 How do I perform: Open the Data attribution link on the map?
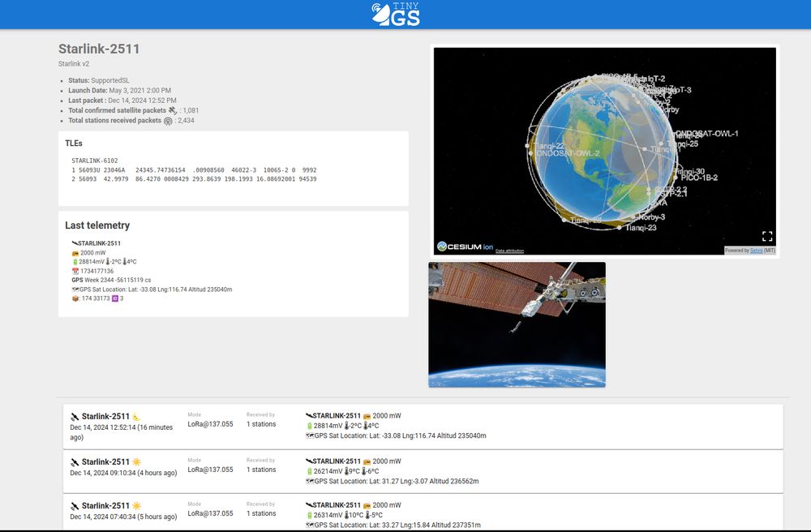[x=509, y=251]
